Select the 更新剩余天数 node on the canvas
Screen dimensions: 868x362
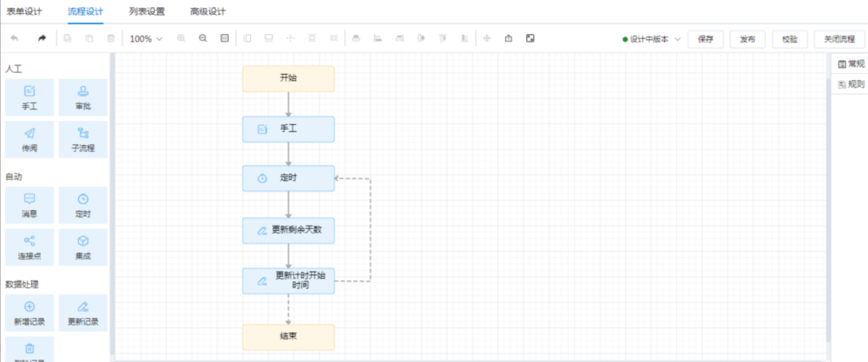tap(288, 230)
